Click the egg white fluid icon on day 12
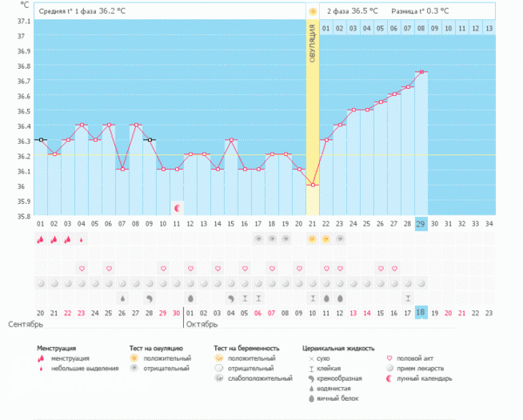This screenshot has width=523, height=420. tap(190, 298)
